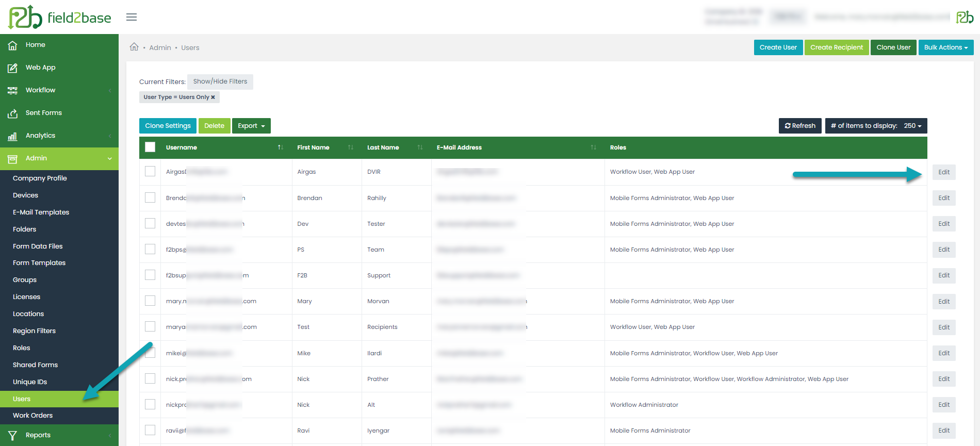Check the box for Airgas DVIR row
The height and width of the screenshot is (446, 980).
150,171
